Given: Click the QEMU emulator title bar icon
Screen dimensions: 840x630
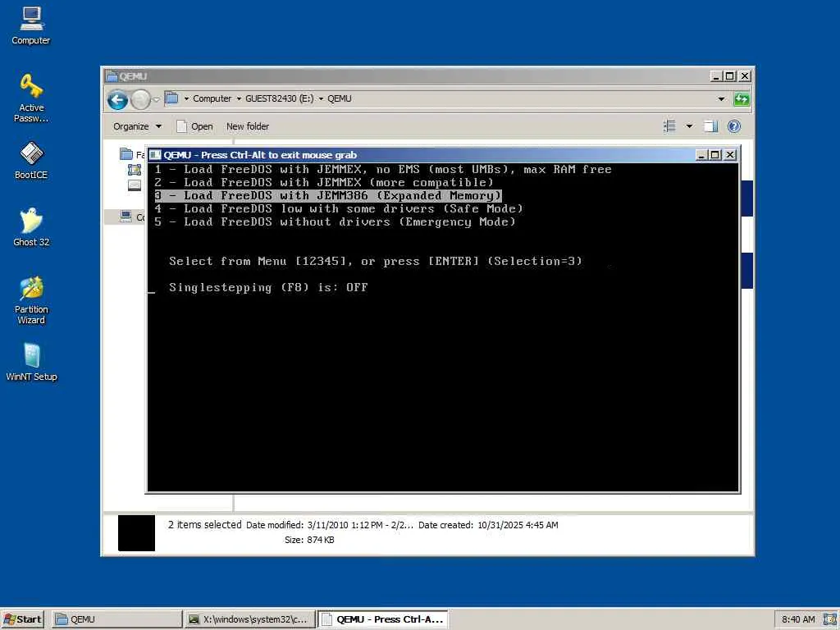Looking at the screenshot, I should tap(155, 155).
